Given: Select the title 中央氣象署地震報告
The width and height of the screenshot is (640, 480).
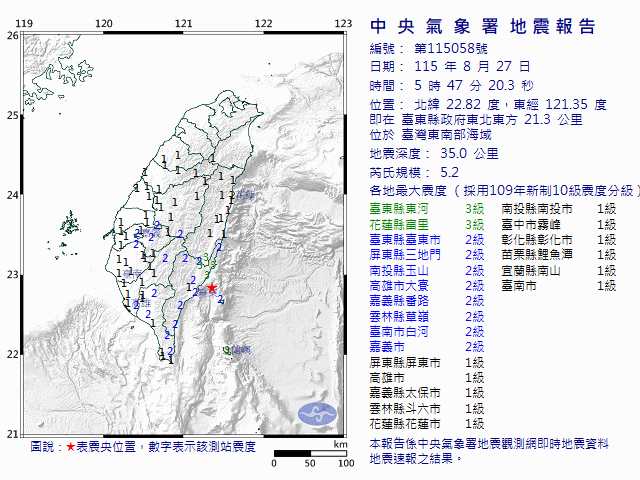Looking at the screenshot, I should pyautogui.click(x=483, y=27).
